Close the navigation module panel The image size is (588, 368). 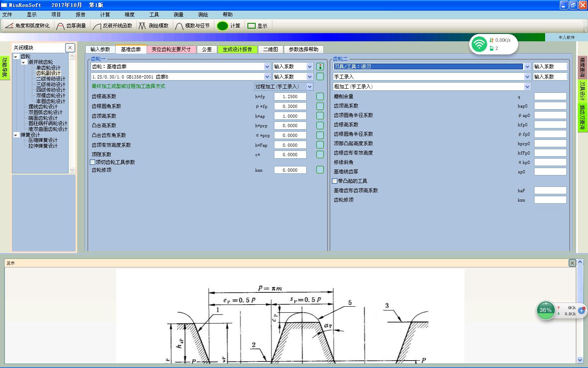pos(70,47)
